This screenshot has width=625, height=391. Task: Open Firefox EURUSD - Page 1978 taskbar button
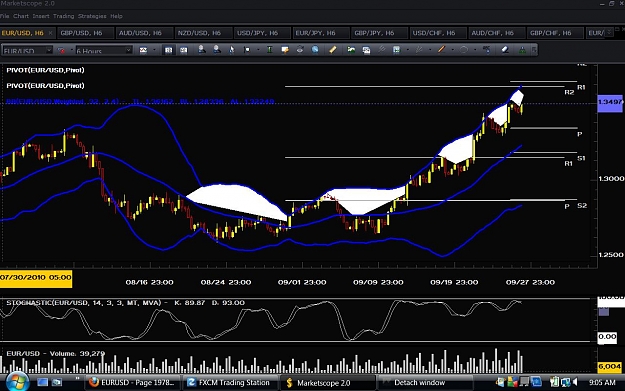tap(133, 383)
